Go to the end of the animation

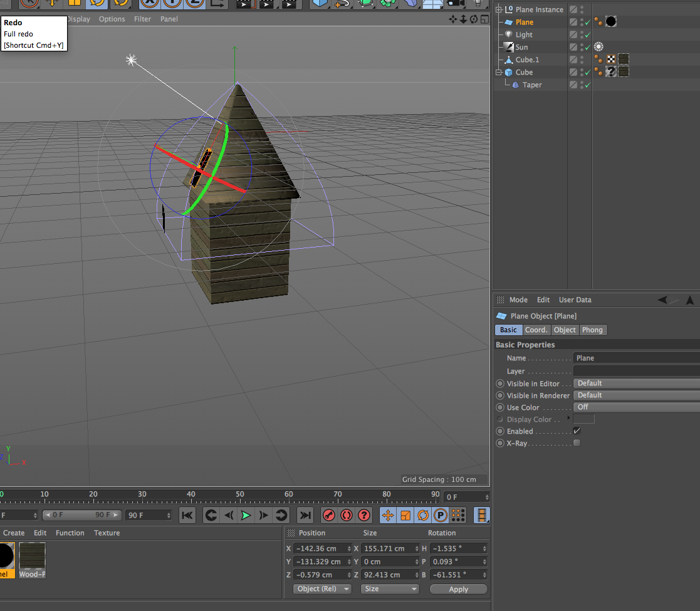click(305, 515)
